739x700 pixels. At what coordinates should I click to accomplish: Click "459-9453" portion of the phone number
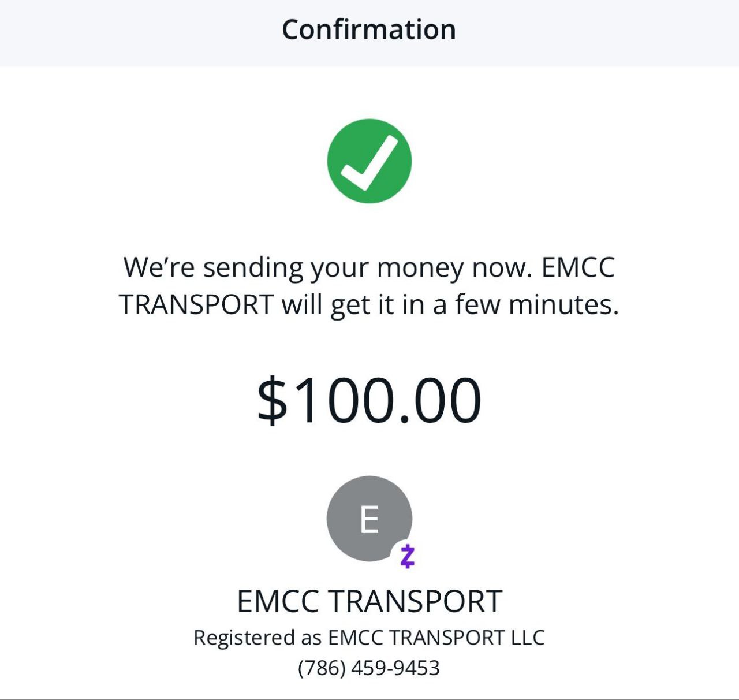(x=395, y=668)
